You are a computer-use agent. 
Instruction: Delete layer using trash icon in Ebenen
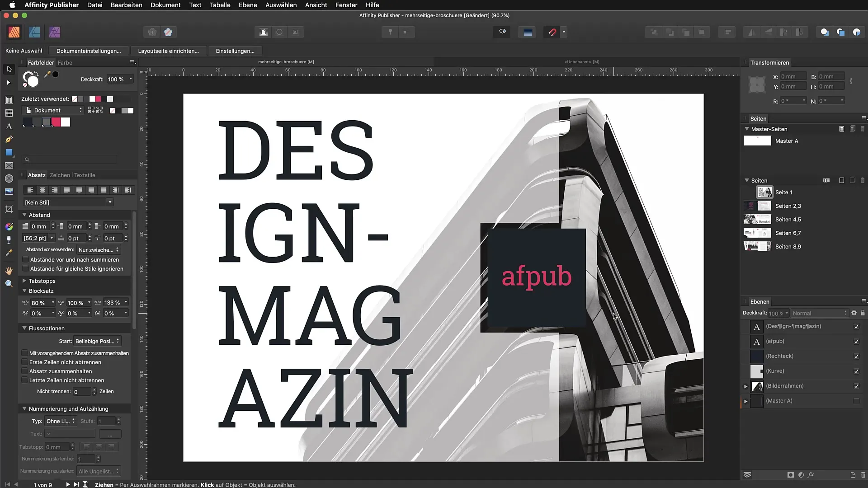(x=863, y=475)
